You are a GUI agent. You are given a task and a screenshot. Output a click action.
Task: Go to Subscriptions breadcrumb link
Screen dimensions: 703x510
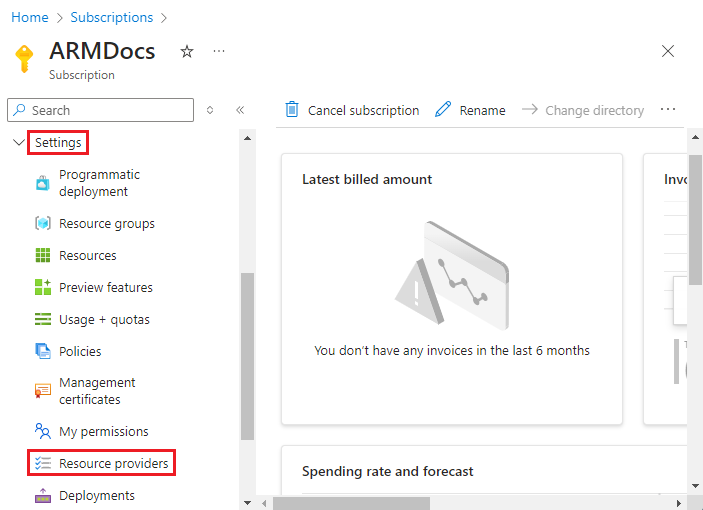click(112, 17)
